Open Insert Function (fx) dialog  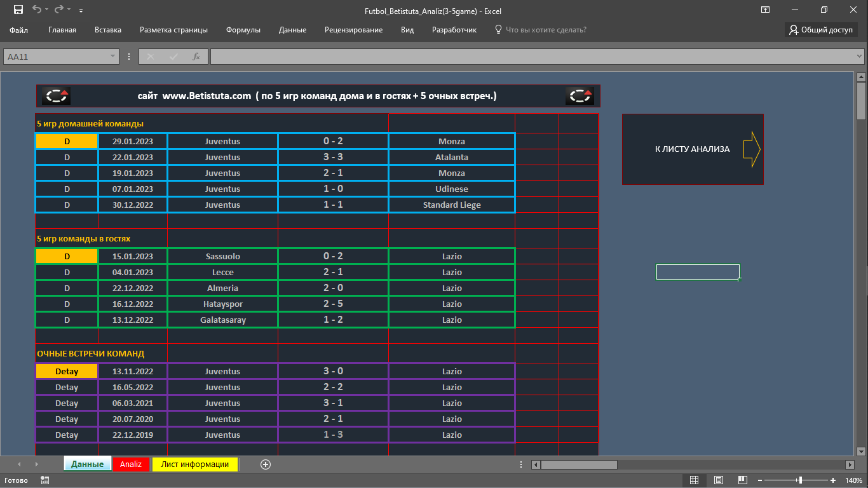pos(196,57)
